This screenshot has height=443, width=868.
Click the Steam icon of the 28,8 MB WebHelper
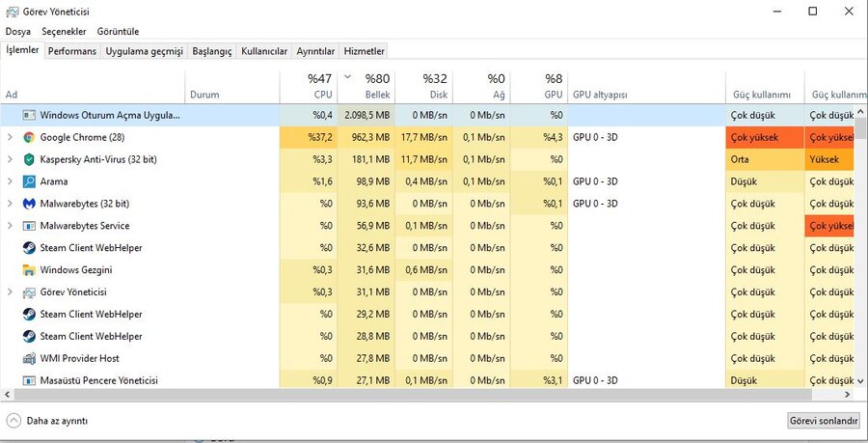point(29,337)
